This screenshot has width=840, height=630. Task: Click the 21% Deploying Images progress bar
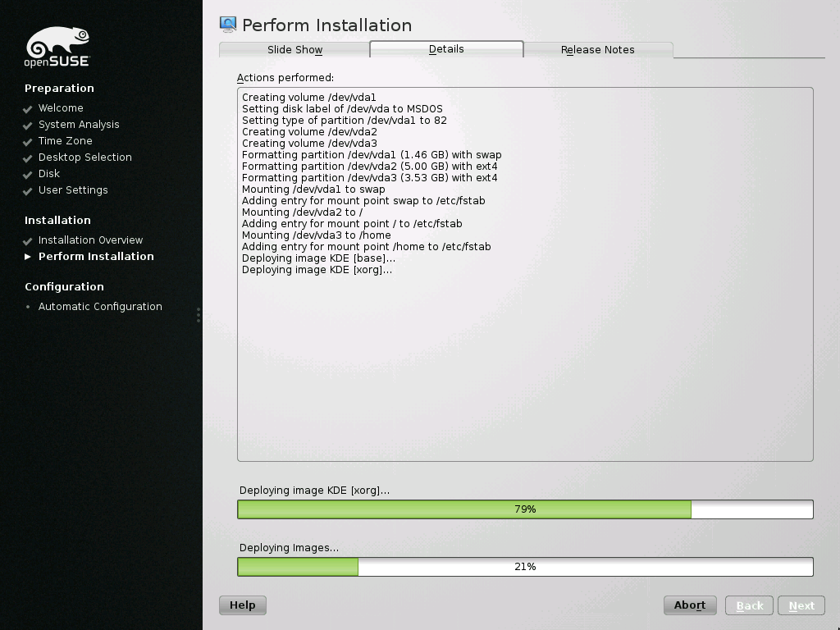tap(525, 567)
